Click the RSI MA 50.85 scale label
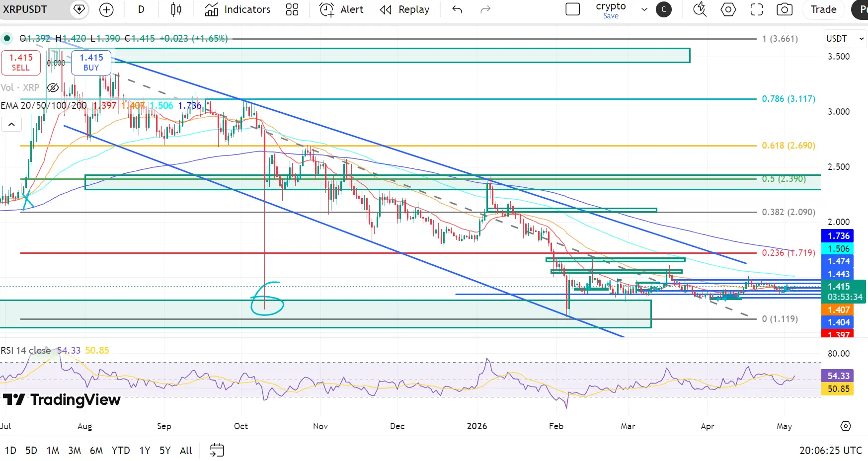868x461 pixels. 838,389
